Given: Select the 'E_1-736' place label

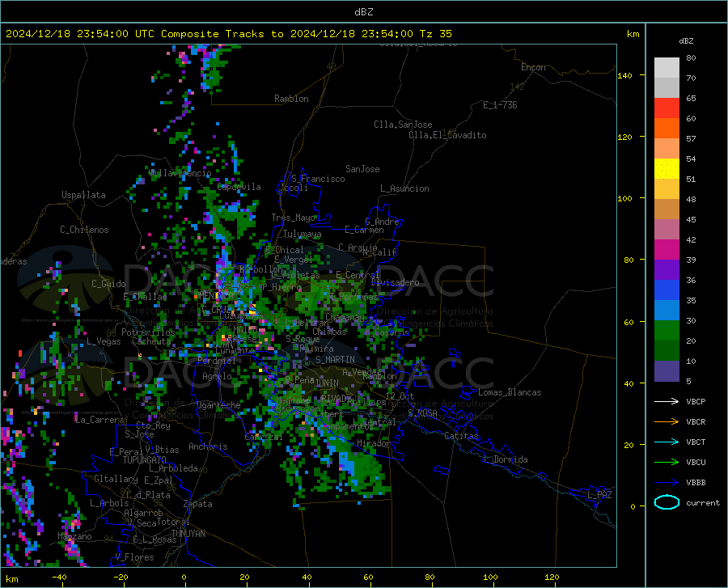Looking at the screenshot, I should click(500, 105).
